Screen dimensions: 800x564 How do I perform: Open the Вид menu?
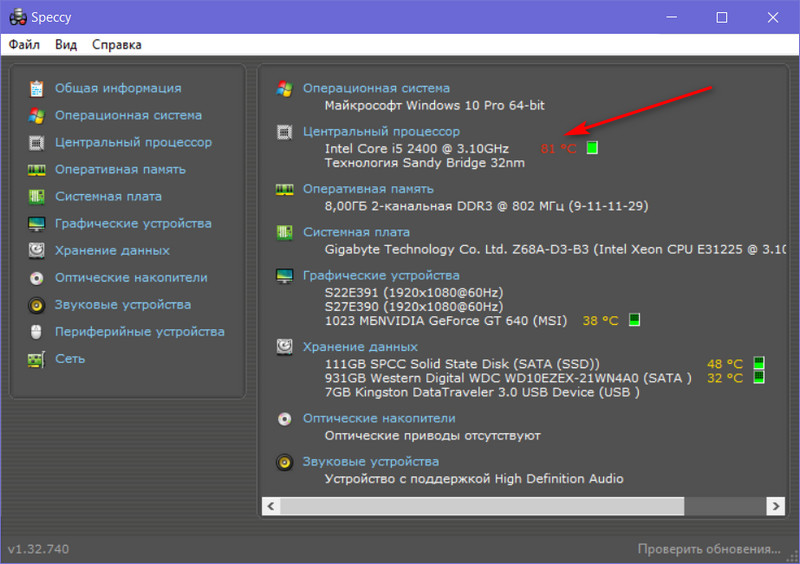click(x=66, y=45)
